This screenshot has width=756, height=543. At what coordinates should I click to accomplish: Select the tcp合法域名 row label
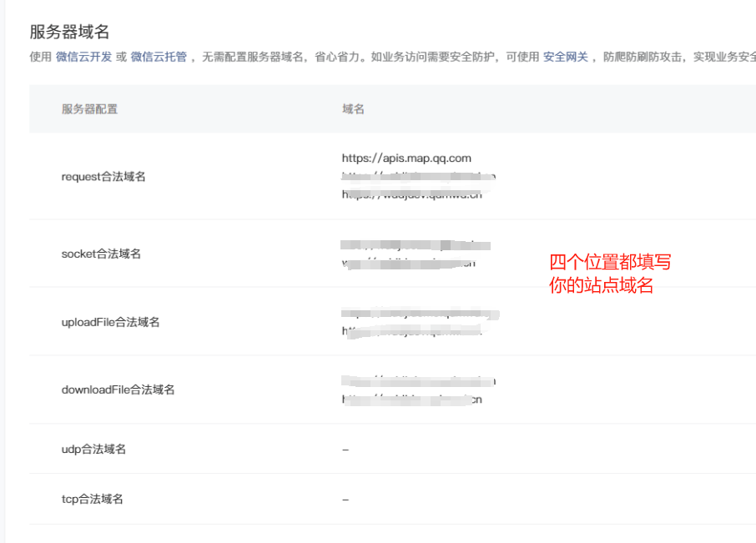point(92,499)
